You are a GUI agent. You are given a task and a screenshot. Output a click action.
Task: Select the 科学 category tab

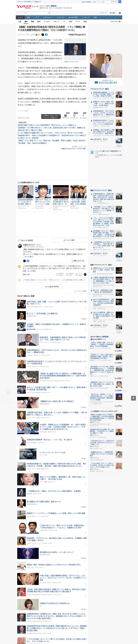tap(71, 21)
